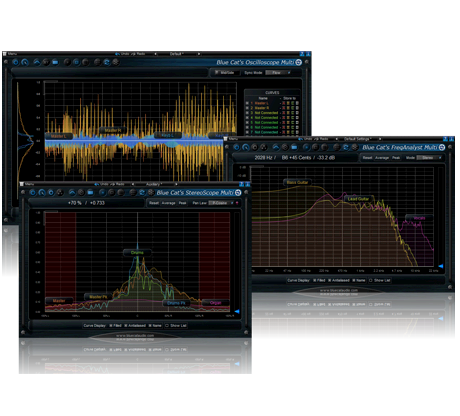Image resolution: width=460 pixels, height=416 pixels.
Task: Select the Organ curve label in StereoScope
Action: (x=215, y=303)
